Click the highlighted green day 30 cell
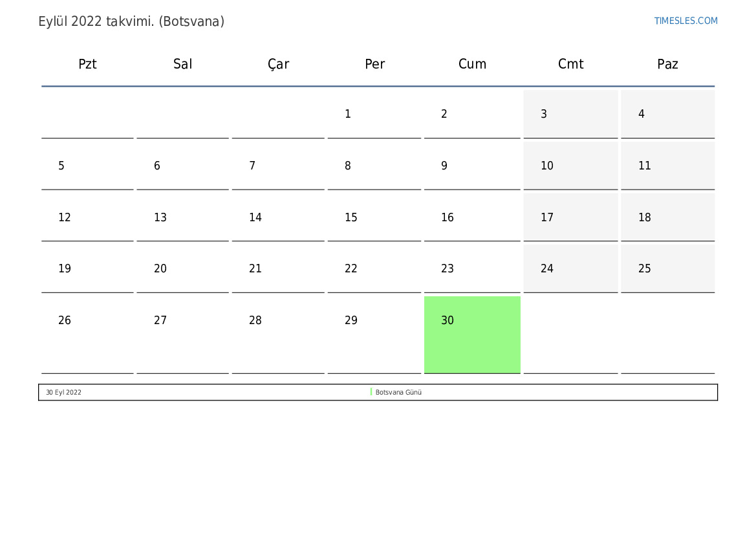Image resolution: width=756 pixels, height=535 pixels. point(472,334)
